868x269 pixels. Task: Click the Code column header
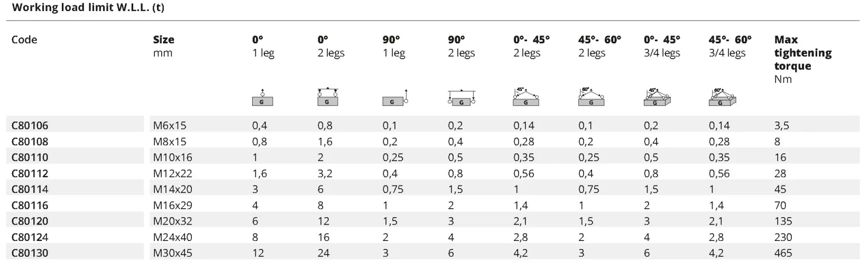tap(24, 40)
